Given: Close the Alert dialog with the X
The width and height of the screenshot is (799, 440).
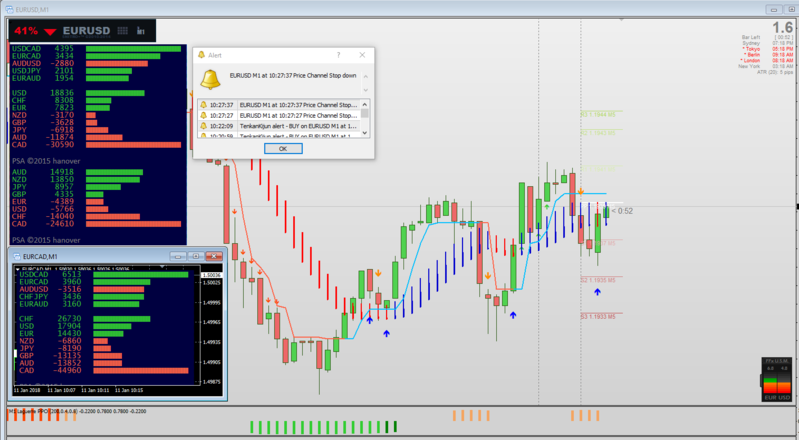Looking at the screenshot, I should pos(362,55).
